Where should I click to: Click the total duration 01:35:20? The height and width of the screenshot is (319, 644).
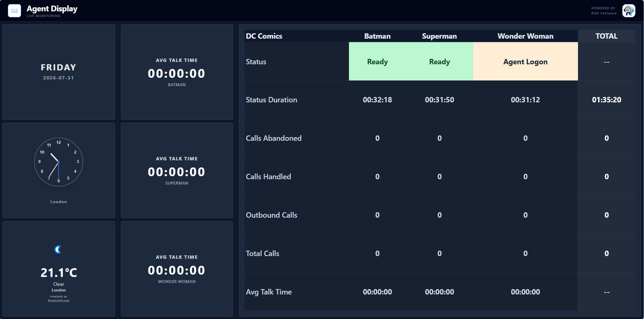pyautogui.click(x=607, y=100)
